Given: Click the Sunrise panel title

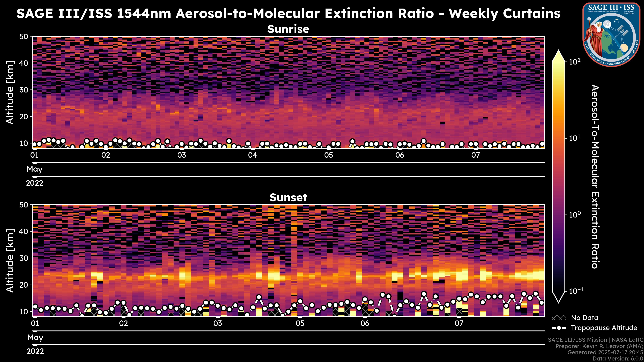Looking at the screenshot, I should point(288,29).
